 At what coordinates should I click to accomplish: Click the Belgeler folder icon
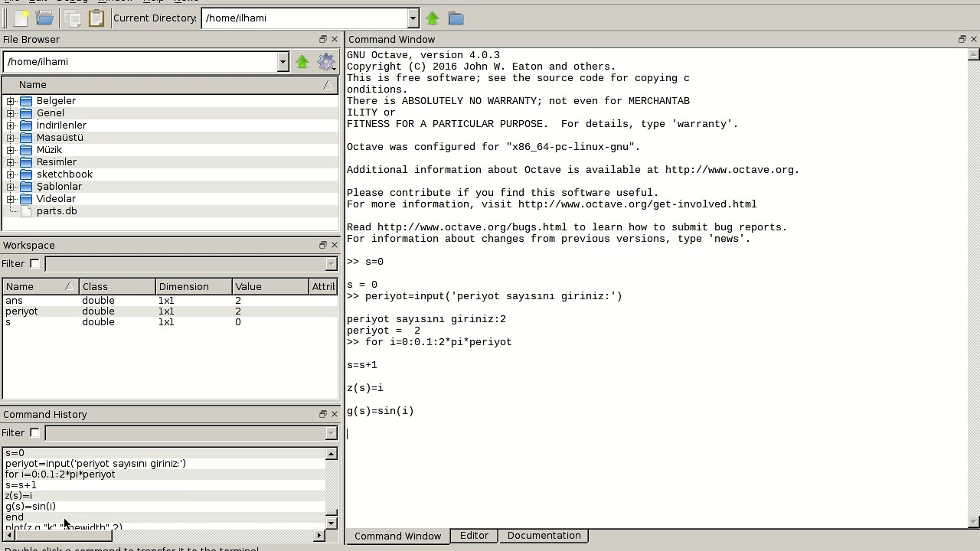26,101
